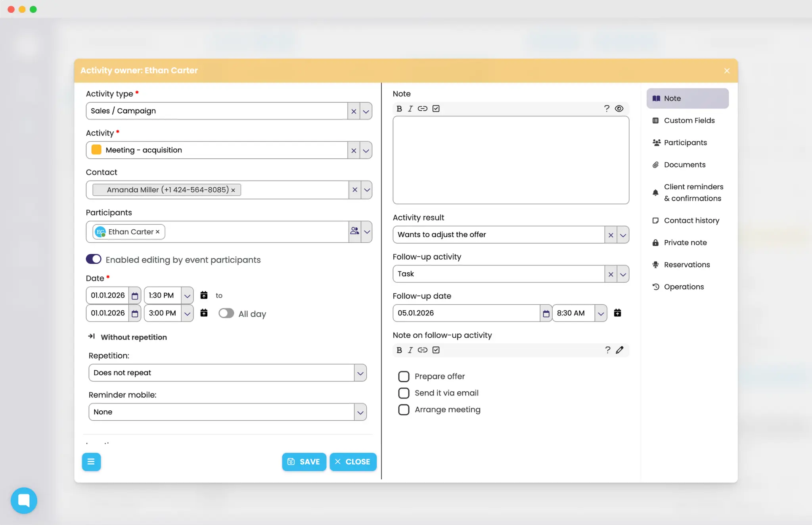Toggle Enabled editing by event participants
The image size is (812, 525).
point(94,260)
